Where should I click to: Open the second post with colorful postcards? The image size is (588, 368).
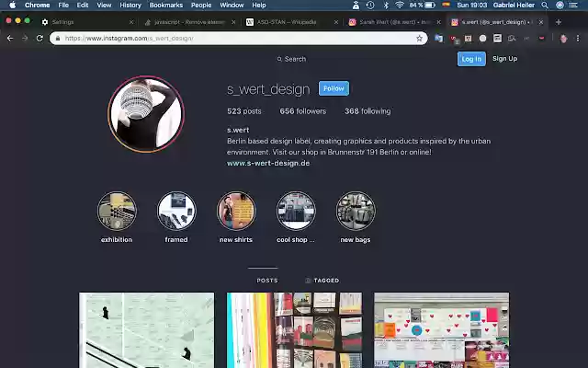(294, 330)
